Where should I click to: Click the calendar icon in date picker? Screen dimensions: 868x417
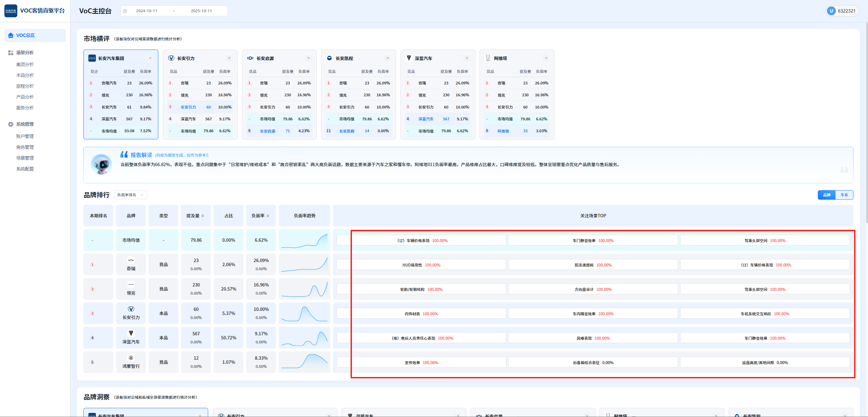pos(125,11)
